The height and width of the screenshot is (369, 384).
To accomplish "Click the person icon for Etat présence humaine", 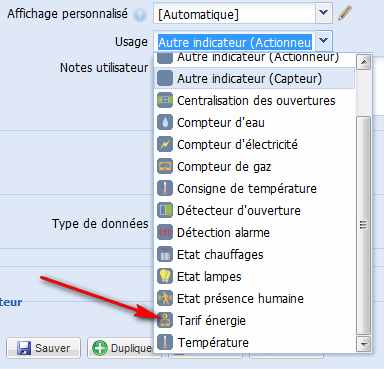I will tap(165, 298).
